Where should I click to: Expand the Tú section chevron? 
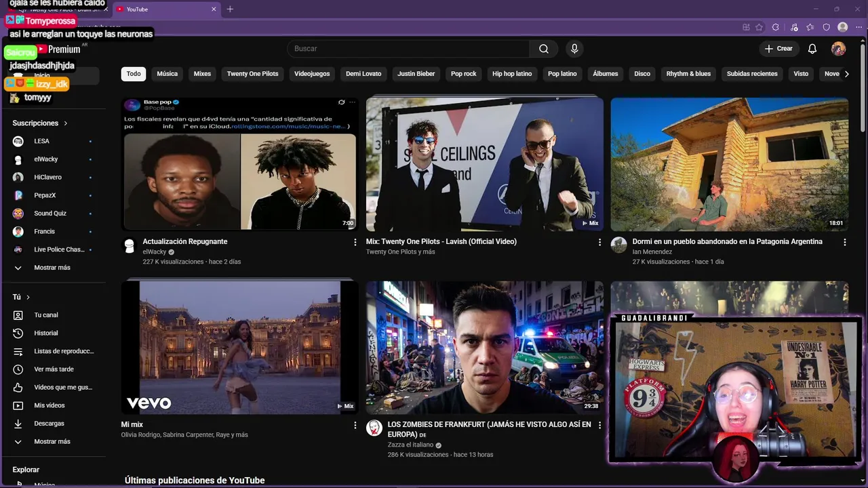click(x=28, y=298)
